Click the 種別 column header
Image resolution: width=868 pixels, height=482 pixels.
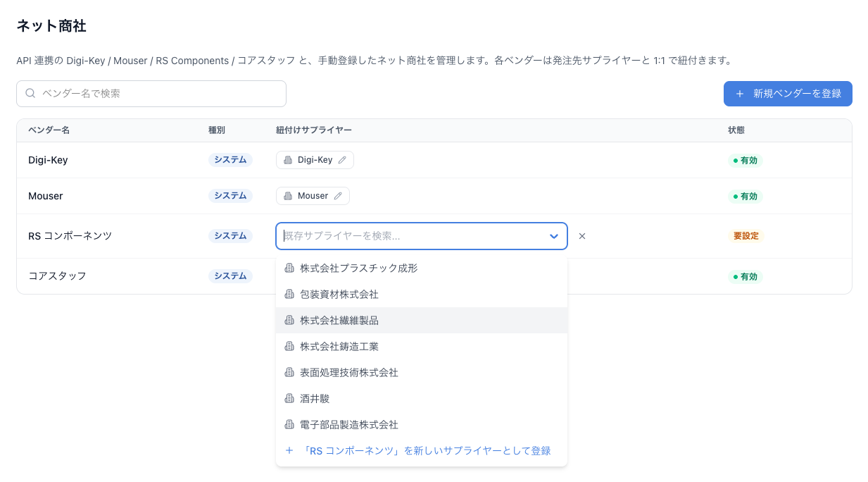(x=217, y=130)
